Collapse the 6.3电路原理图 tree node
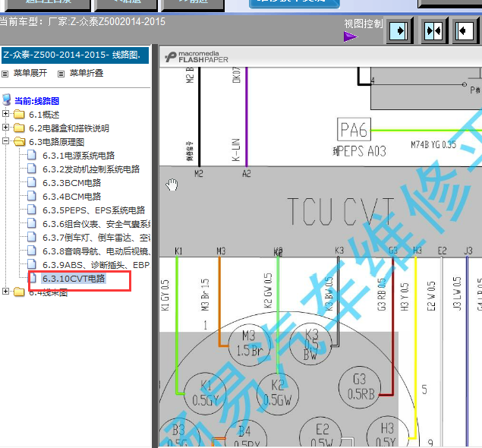This screenshot has width=482, height=448. 5,140
